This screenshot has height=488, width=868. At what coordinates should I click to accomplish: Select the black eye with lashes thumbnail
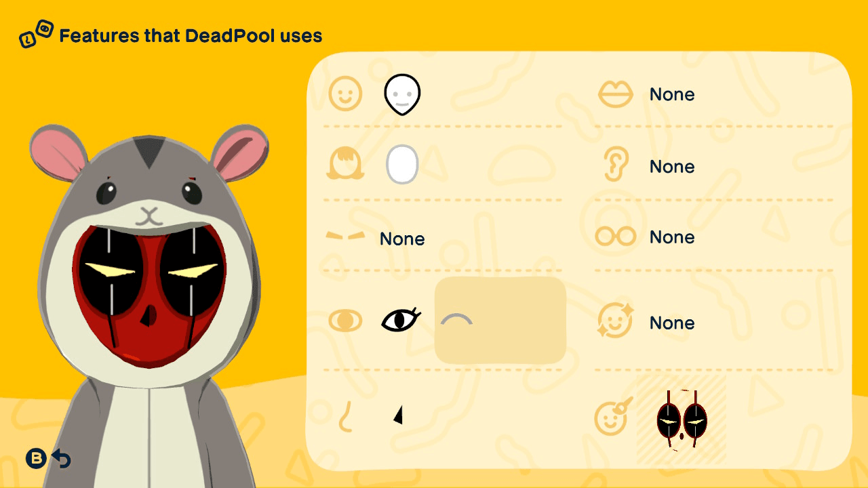point(401,320)
